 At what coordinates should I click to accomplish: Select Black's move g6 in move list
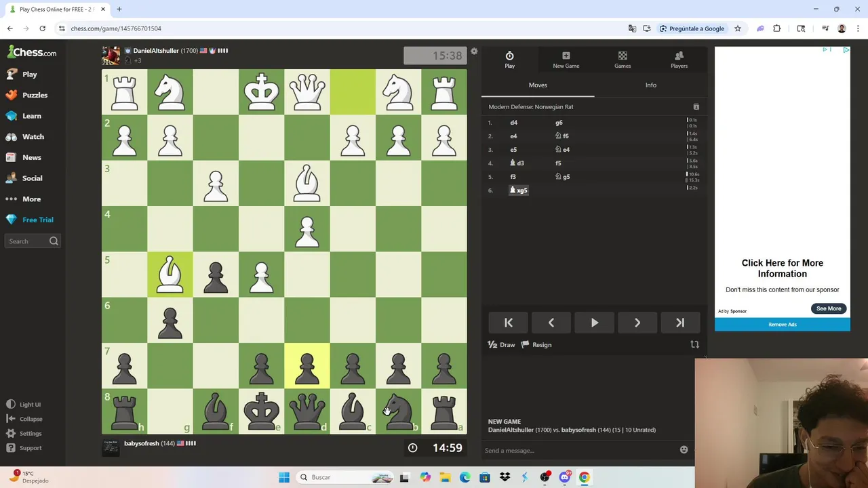tap(559, 123)
